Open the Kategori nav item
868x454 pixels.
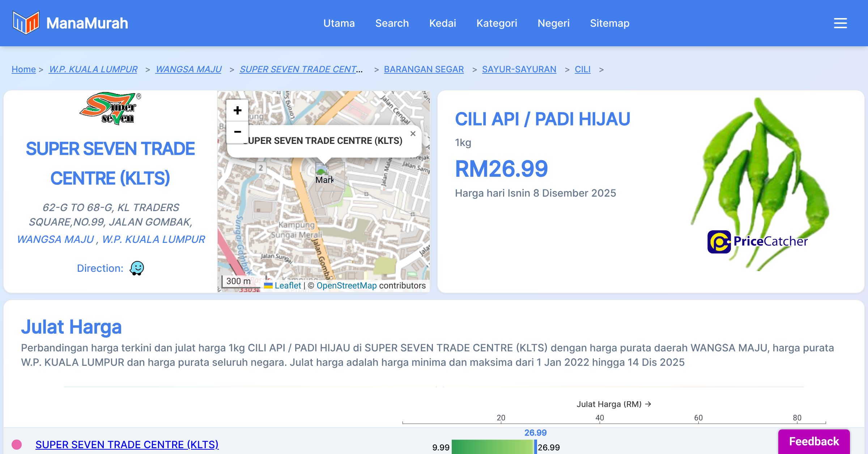(497, 23)
